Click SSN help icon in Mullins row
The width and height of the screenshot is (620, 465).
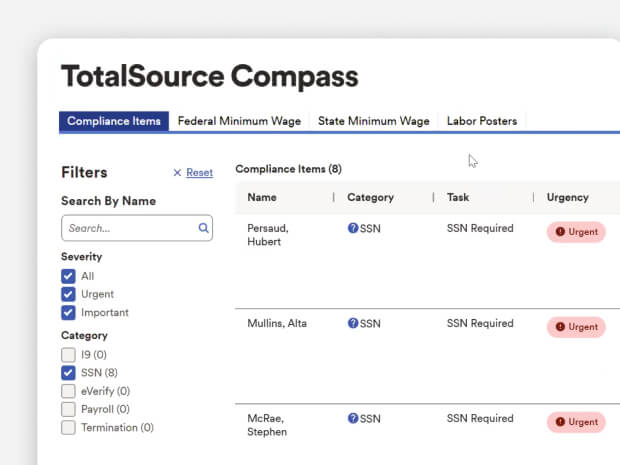pyautogui.click(x=353, y=323)
